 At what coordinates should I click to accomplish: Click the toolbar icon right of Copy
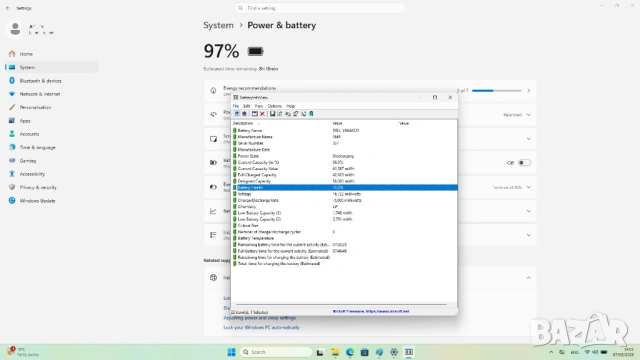(x=296, y=114)
